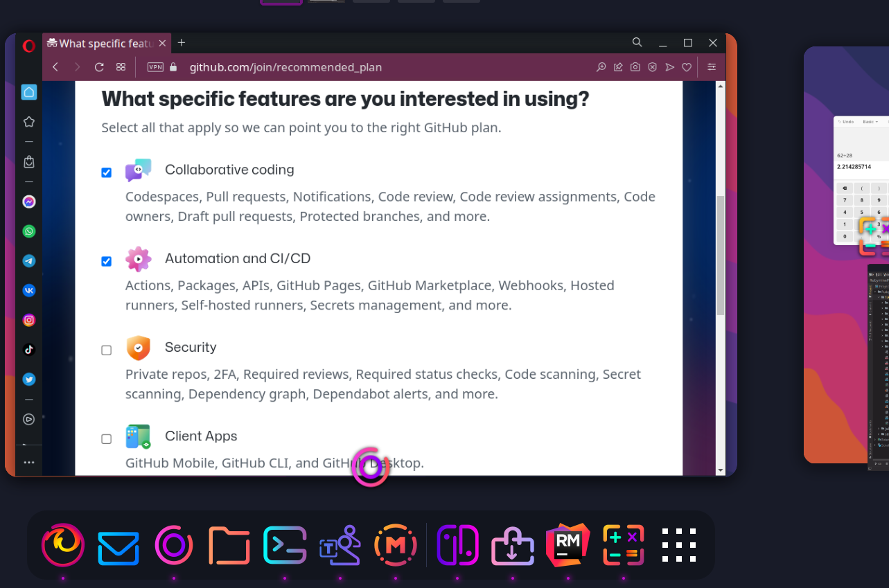The width and height of the screenshot is (889, 588).
Task: Click the site padlock security icon
Action: coord(173,67)
